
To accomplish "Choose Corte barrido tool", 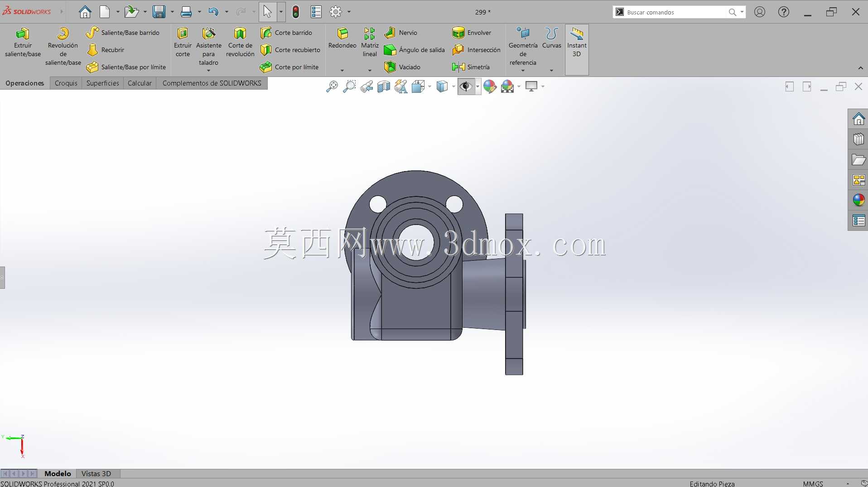I will pyautogui.click(x=286, y=33).
